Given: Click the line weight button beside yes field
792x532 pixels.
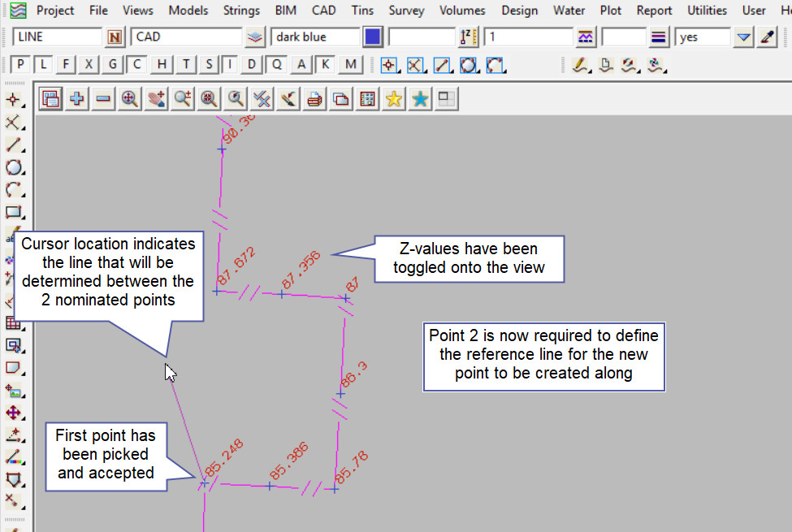Looking at the screenshot, I should coord(659,37).
